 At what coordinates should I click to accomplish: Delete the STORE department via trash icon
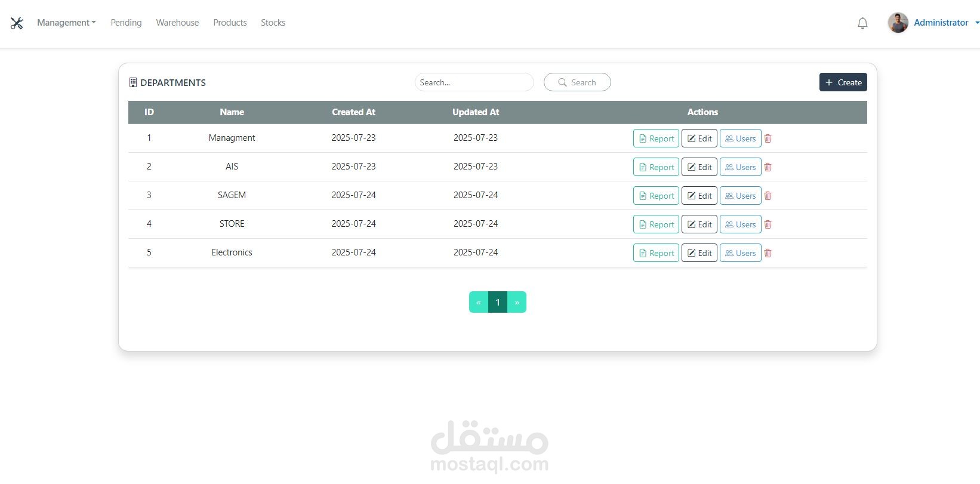pyautogui.click(x=768, y=224)
